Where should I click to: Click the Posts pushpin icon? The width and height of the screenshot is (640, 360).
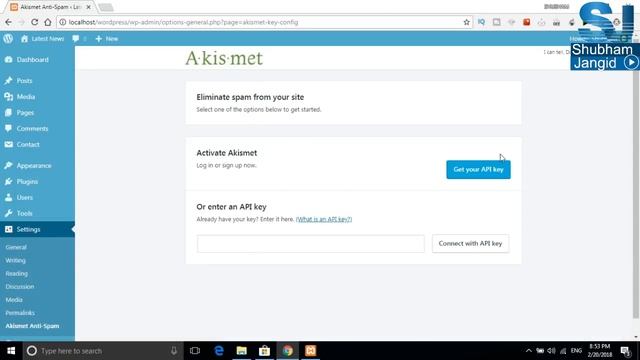[x=9, y=81]
